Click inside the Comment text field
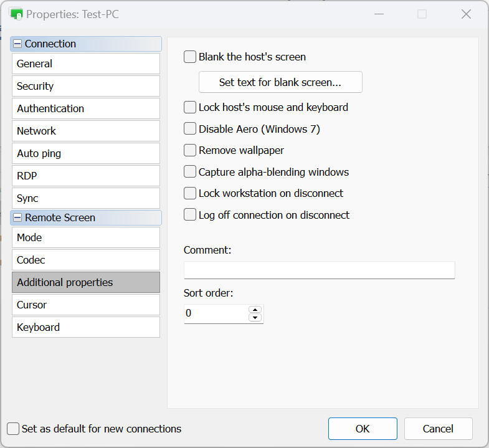489x448 pixels. click(319, 270)
